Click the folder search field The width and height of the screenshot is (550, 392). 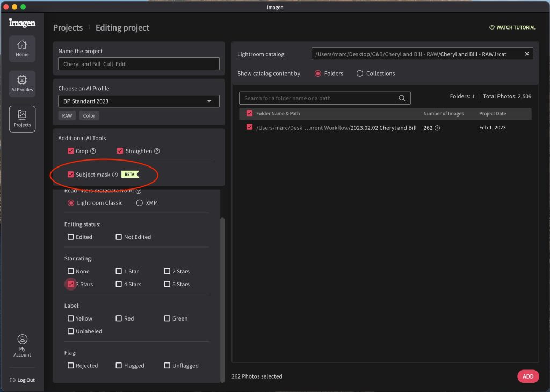coord(325,98)
